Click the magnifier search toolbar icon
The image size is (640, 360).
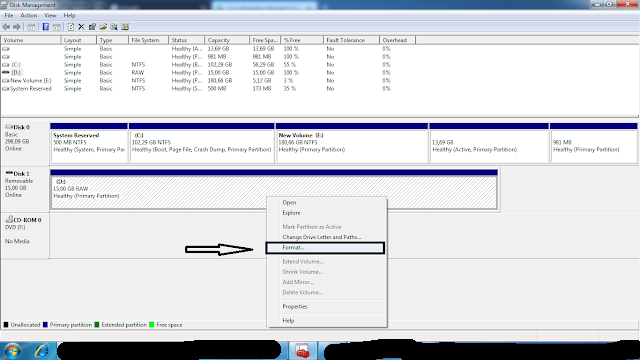(114, 27)
